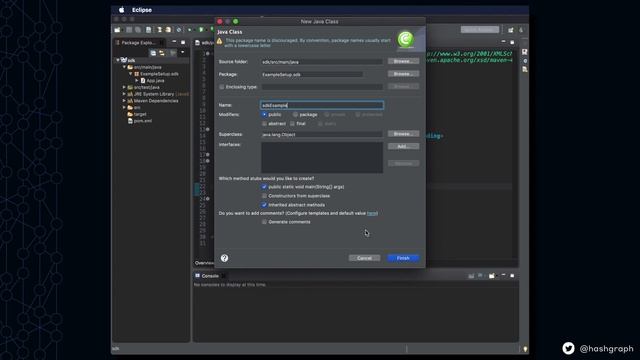Maximize the Package Explorer view

[183, 42]
